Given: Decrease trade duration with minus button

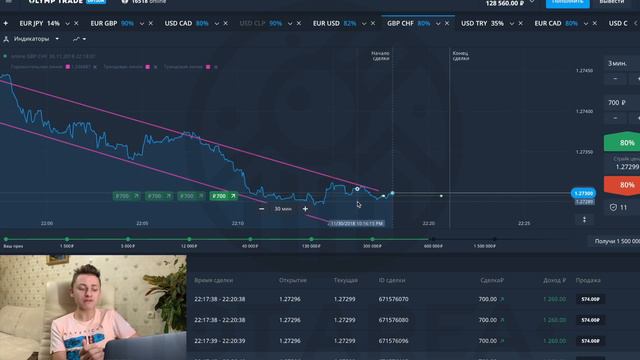Looking at the screenshot, I should [616, 78].
